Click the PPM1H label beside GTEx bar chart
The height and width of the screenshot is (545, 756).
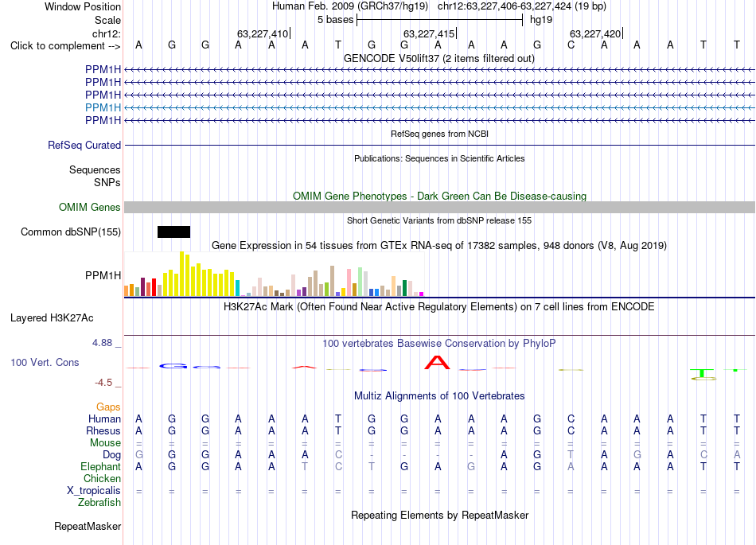(103, 275)
